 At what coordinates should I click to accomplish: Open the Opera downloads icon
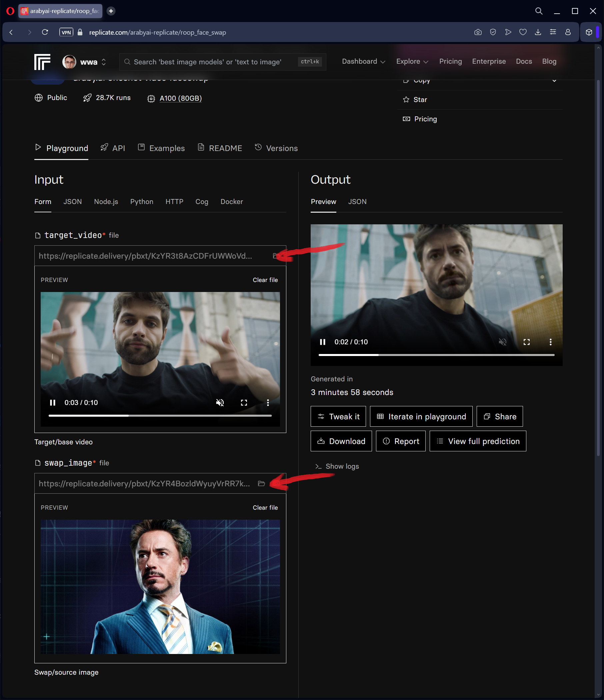tap(538, 32)
